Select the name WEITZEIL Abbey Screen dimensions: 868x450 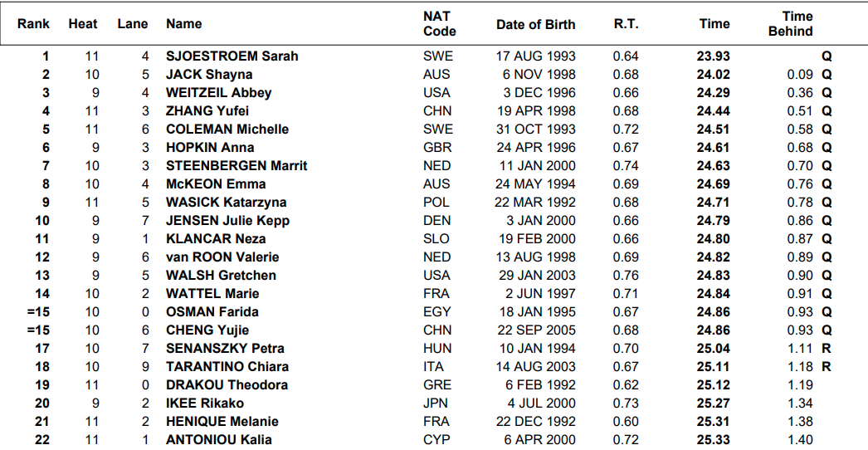218,93
